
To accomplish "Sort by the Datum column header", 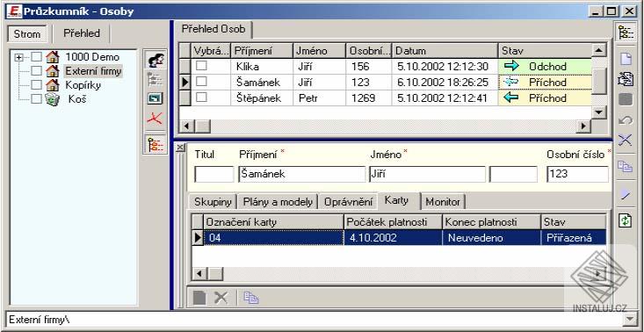I will point(445,51).
